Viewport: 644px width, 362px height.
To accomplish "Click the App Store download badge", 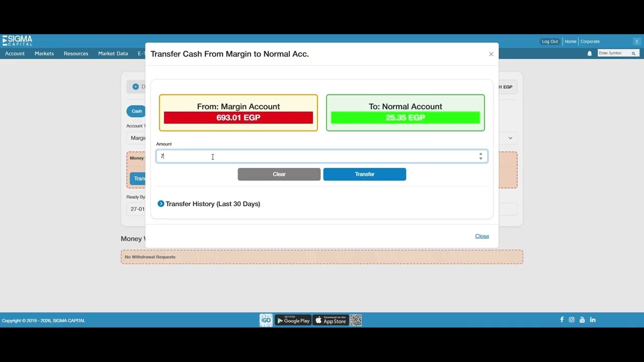I will pos(331,320).
